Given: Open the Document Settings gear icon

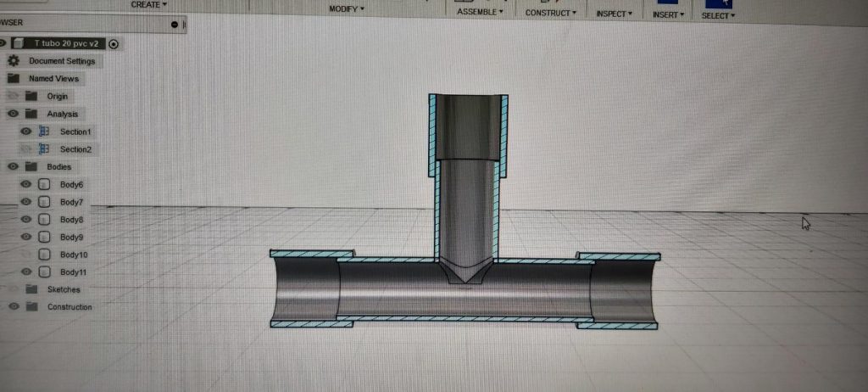Looking at the screenshot, I should tap(14, 61).
